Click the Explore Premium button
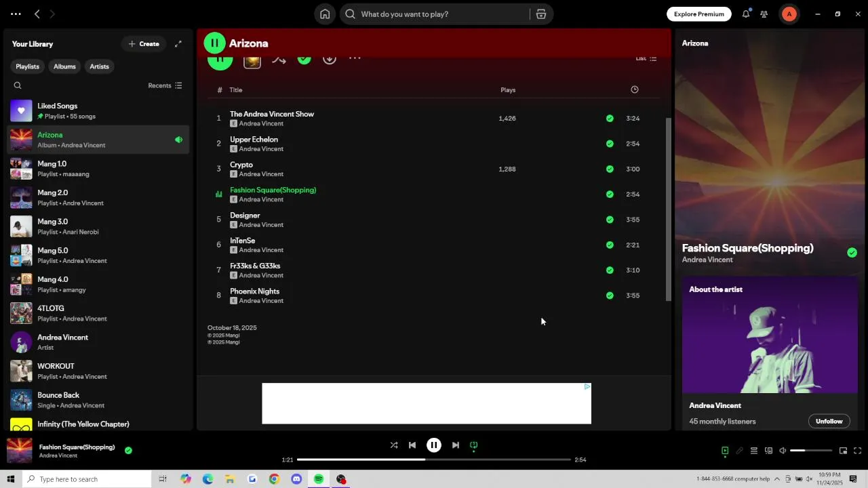The image size is (868, 488). 699,14
